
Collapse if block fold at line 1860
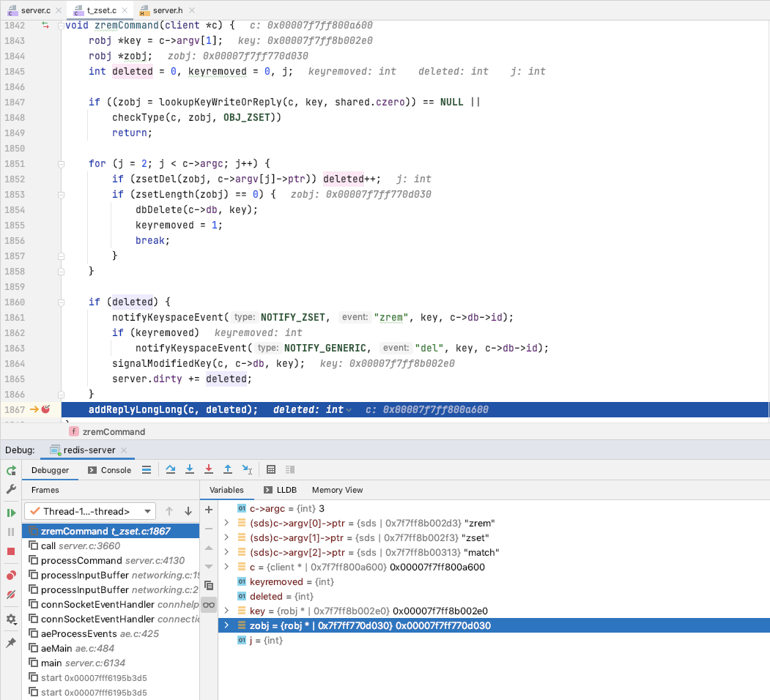(61, 302)
